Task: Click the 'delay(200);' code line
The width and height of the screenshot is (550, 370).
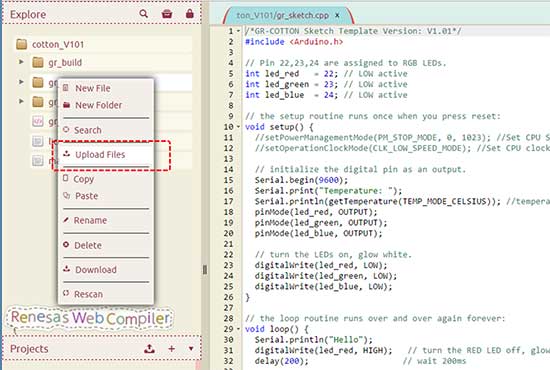Action: point(282,361)
